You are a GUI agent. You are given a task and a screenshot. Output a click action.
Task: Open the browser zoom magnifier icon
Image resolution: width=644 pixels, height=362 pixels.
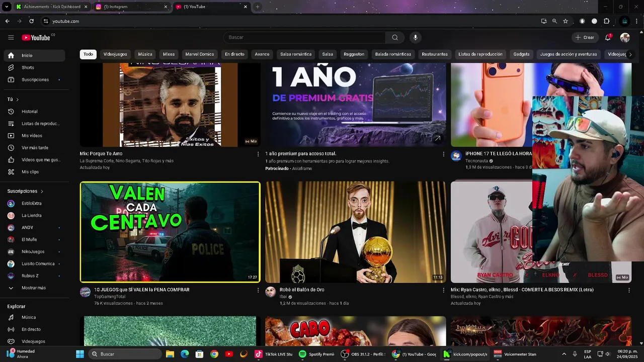coord(554,21)
